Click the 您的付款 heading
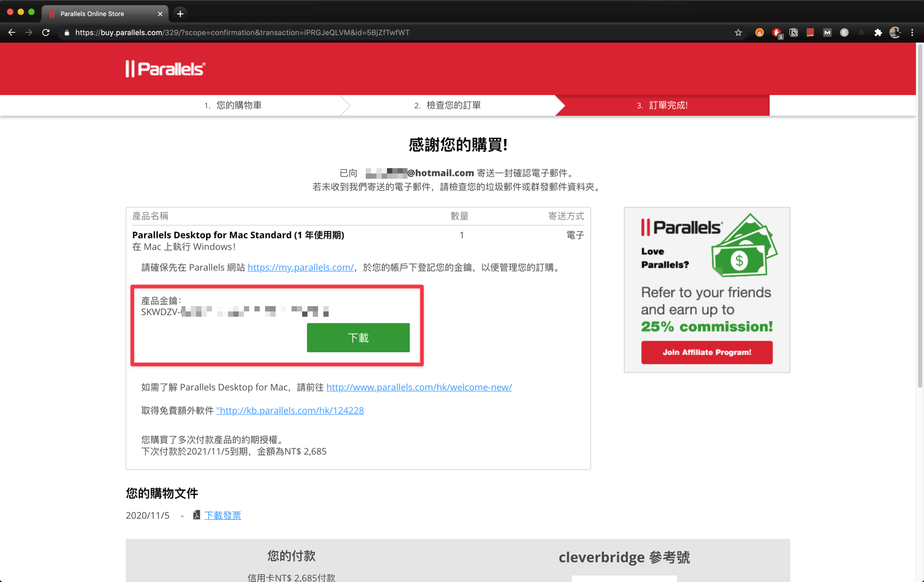This screenshot has width=924, height=582. (291, 556)
